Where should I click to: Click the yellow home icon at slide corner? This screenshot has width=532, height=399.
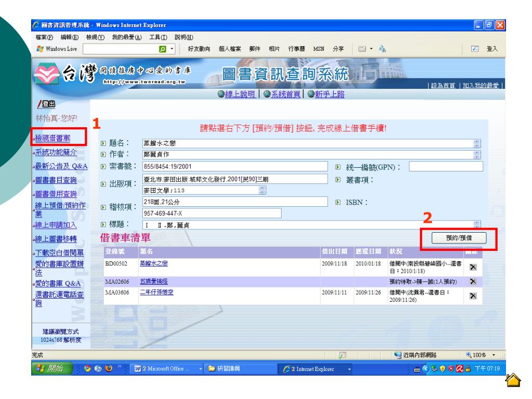pos(513,380)
